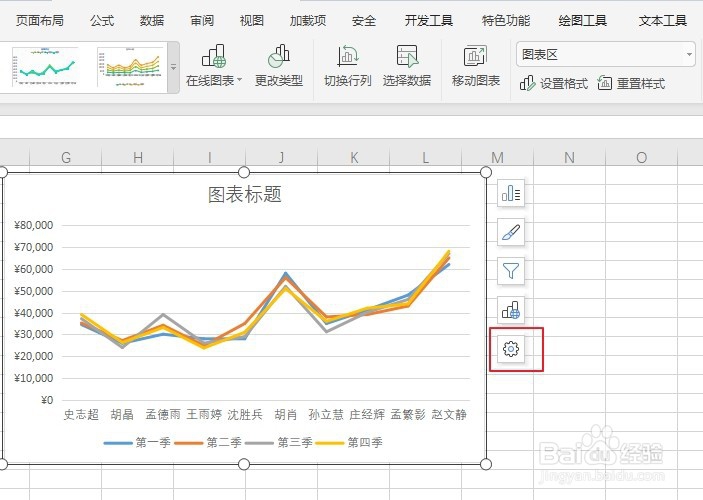703x500 pixels.
Task: Open the online chart button beside the chart
Action: 511,309
